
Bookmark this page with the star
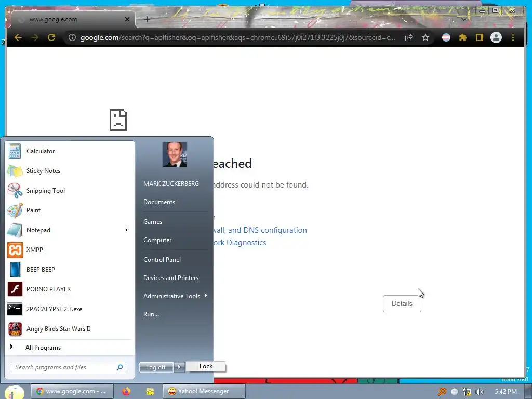[x=425, y=37]
